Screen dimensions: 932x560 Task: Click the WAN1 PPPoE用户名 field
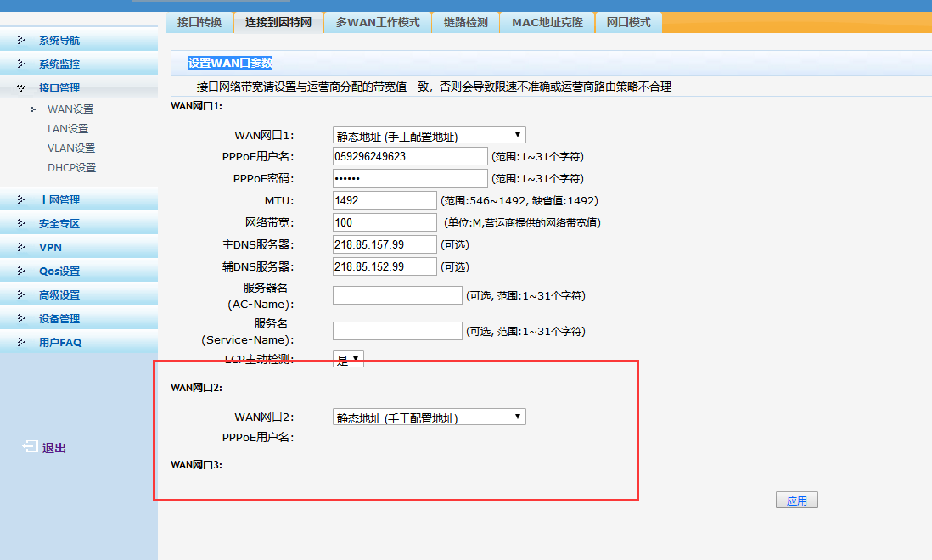coord(410,156)
